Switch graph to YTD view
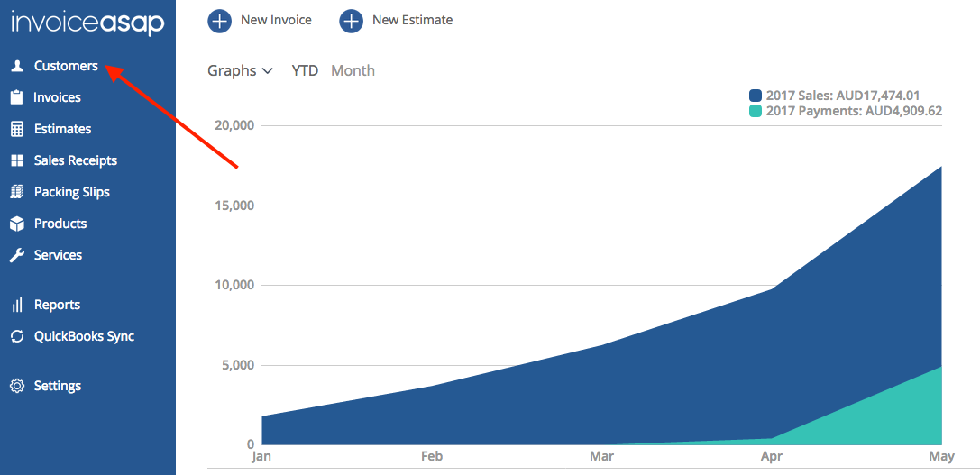Viewport: 980px width, 475px height. coord(305,70)
